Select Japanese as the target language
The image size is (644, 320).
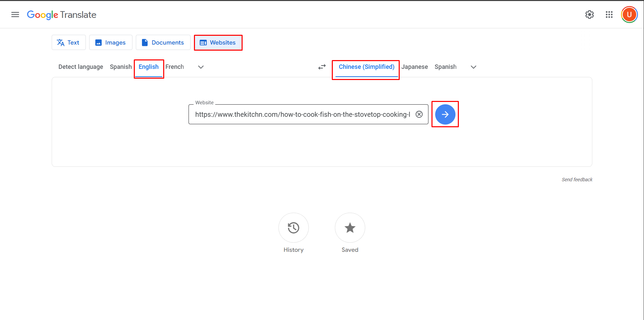click(415, 66)
